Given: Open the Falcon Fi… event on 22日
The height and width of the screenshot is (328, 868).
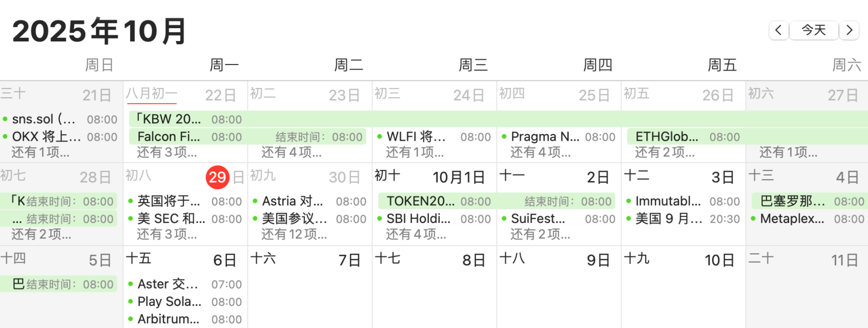Looking at the screenshot, I should coord(247,137).
